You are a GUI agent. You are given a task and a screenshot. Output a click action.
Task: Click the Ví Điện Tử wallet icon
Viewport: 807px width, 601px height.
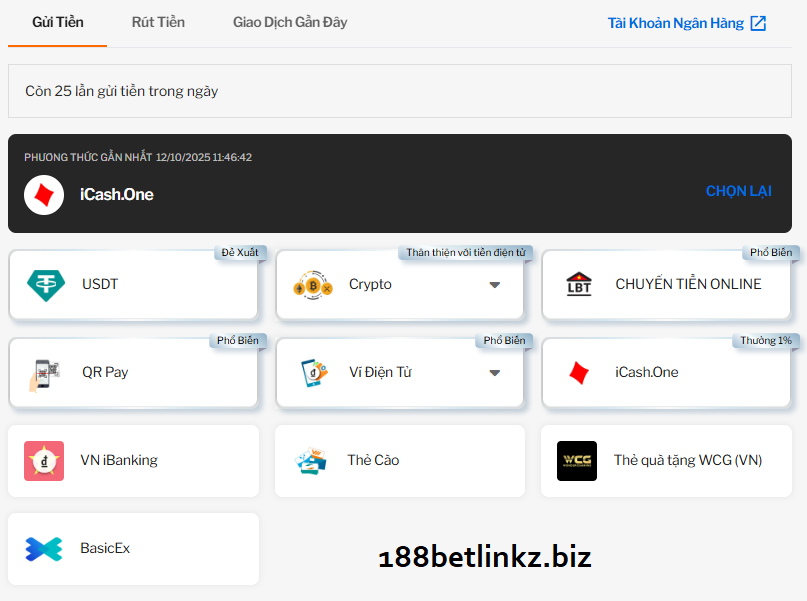click(x=312, y=373)
